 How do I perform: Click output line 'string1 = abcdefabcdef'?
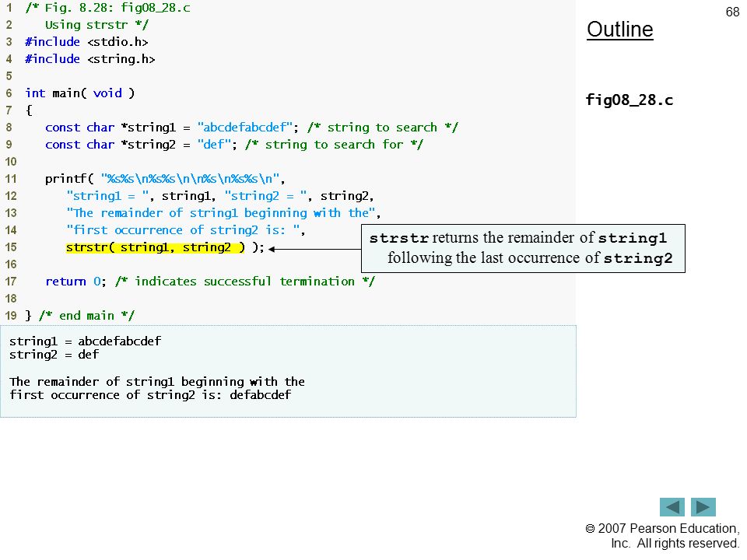point(86,341)
